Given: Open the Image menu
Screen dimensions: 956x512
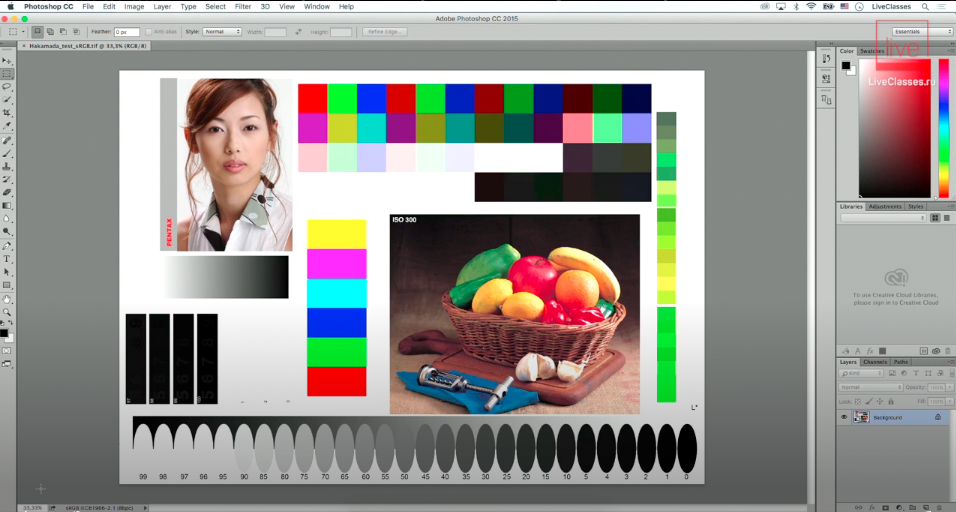Looking at the screenshot, I should 134,7.
